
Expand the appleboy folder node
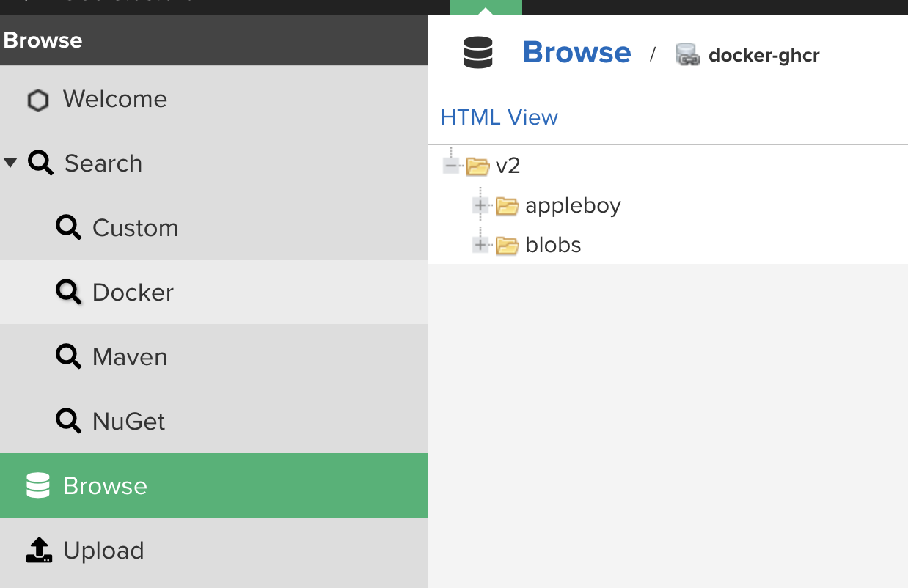pos(480,206)
